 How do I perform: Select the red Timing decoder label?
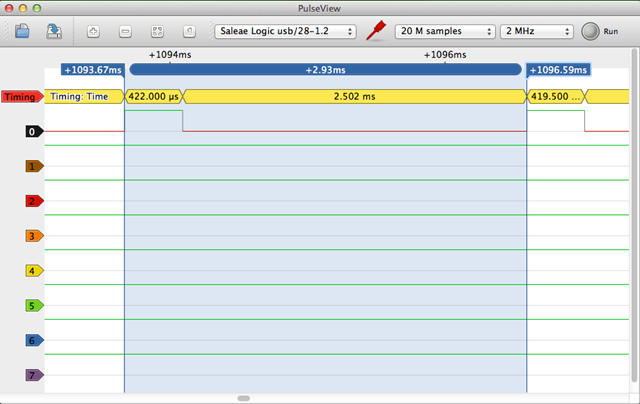coord(20,97)
